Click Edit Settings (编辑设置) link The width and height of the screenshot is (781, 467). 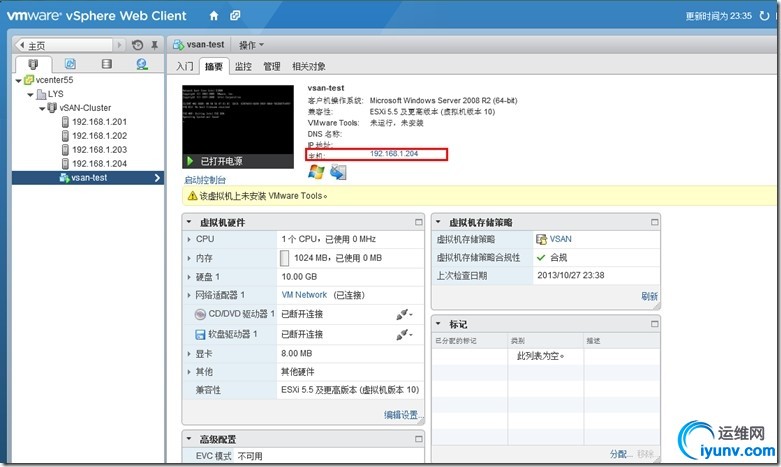(403, 415)
